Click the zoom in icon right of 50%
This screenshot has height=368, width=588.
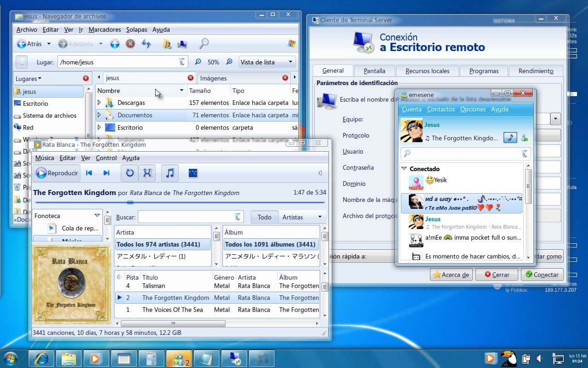[x=228, y=62]
